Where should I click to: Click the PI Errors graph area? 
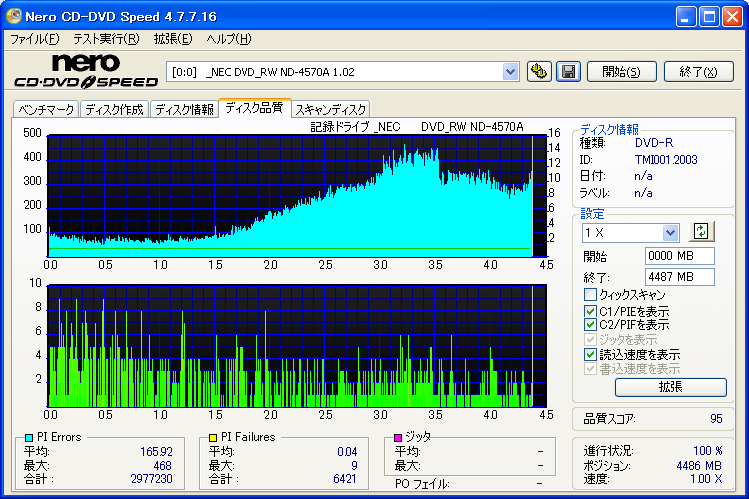point(297,196)
